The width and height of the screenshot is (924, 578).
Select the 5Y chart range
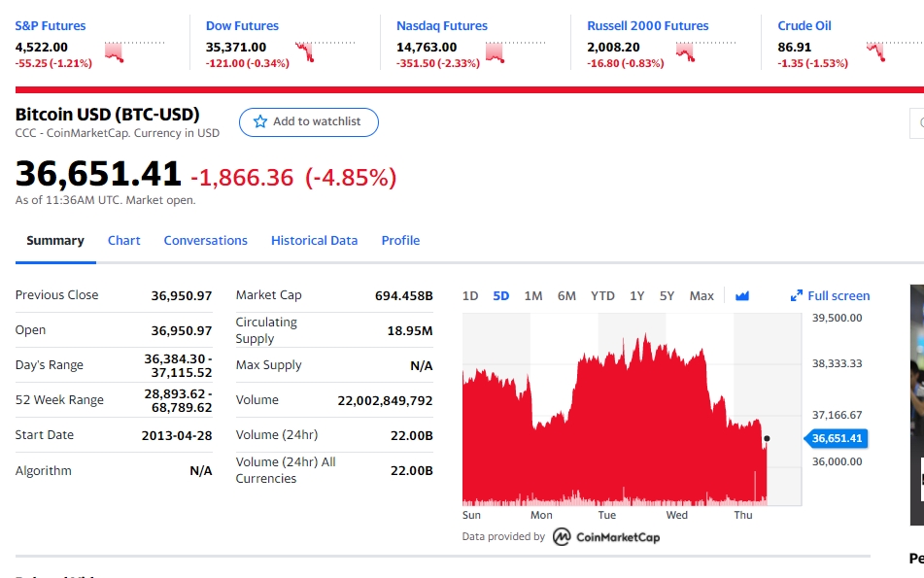pos(667,295)
